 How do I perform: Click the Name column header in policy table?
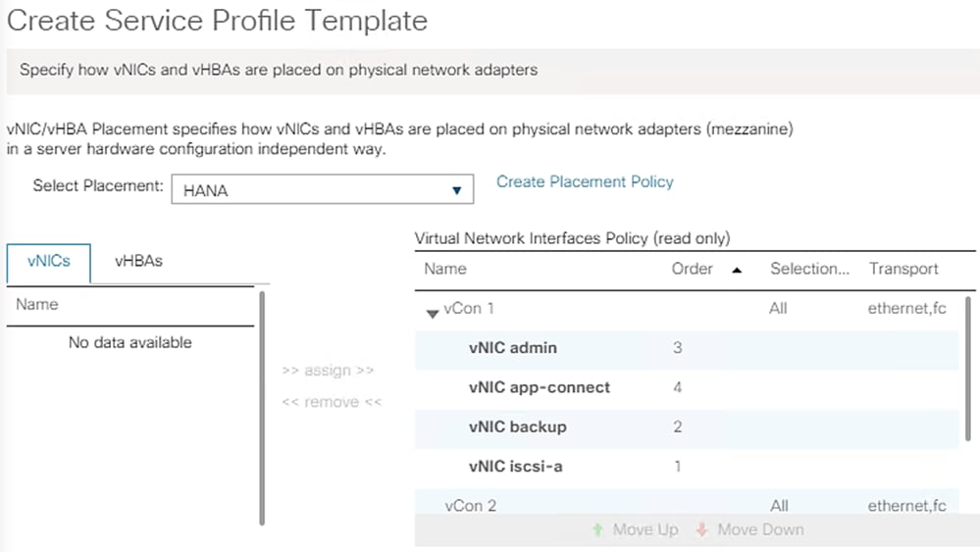(445, 269)
